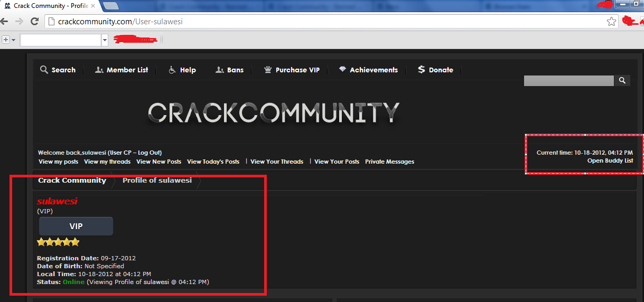The height and width of the screenshot is (302, 644).
Task: Click the browser back arrow
Action: 4,22
